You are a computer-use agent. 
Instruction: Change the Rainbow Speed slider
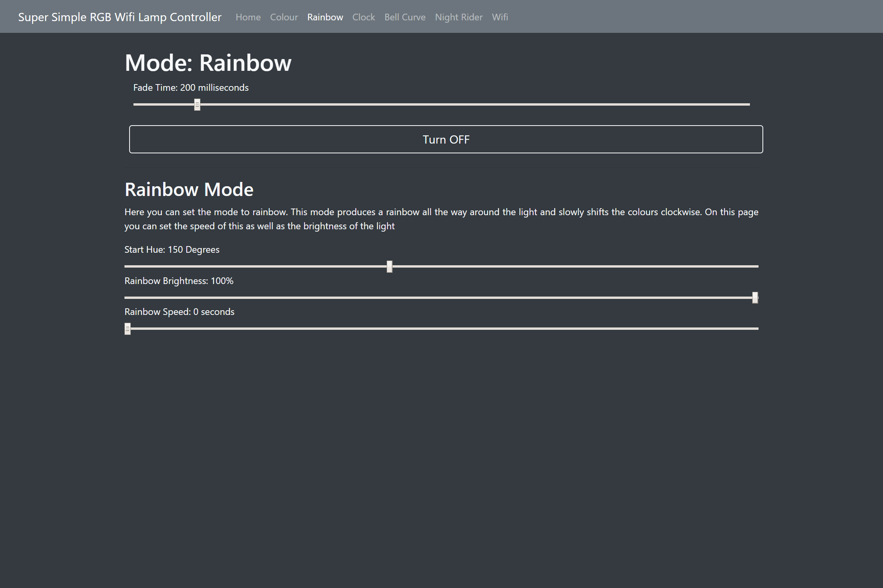click(x=127, y=329)
